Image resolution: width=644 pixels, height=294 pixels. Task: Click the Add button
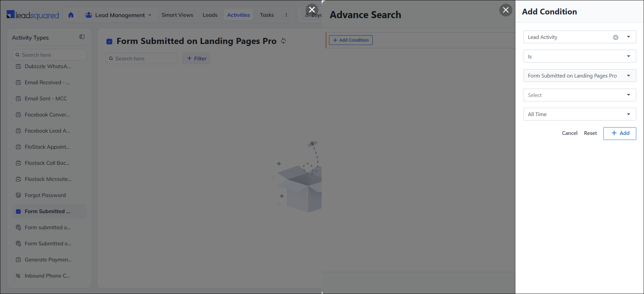[x=620, y=133]
